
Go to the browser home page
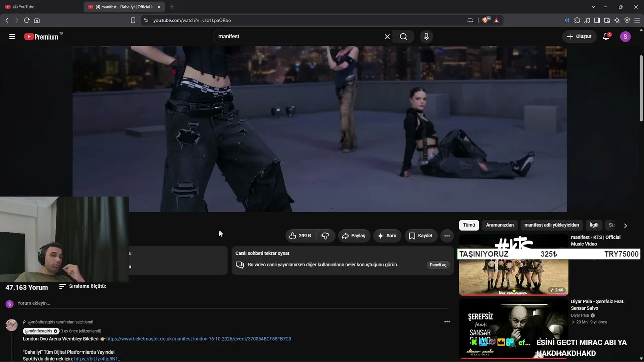pos(37,20)
